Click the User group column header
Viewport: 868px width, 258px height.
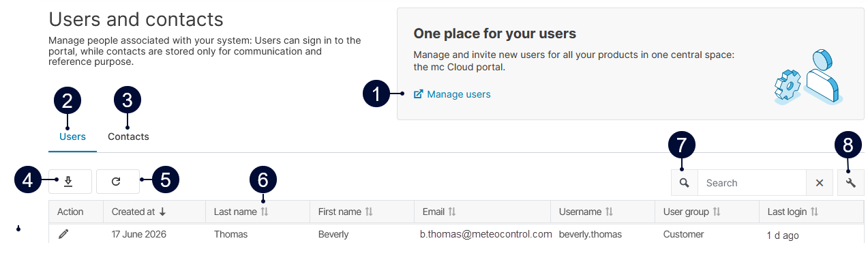[x=707, y=212]
